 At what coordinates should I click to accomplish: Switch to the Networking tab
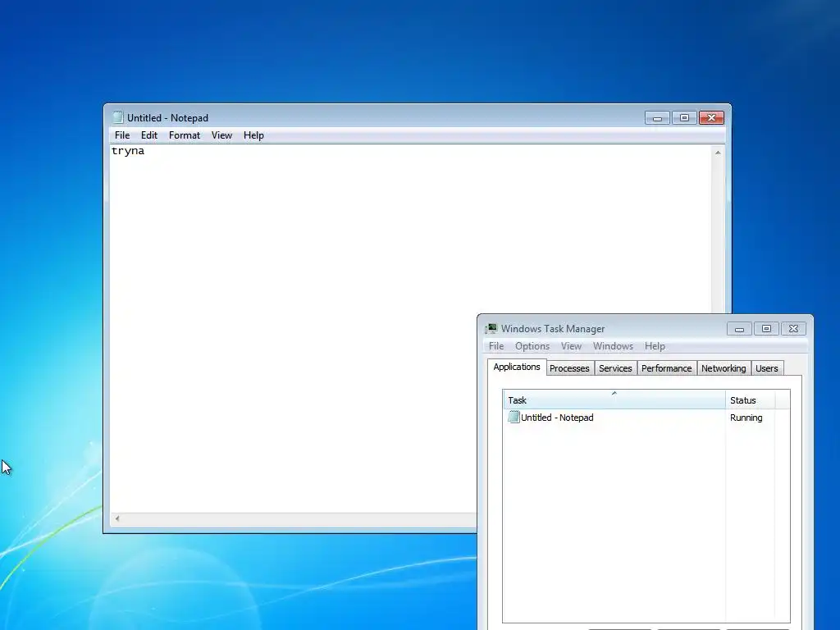click(724, 368)
